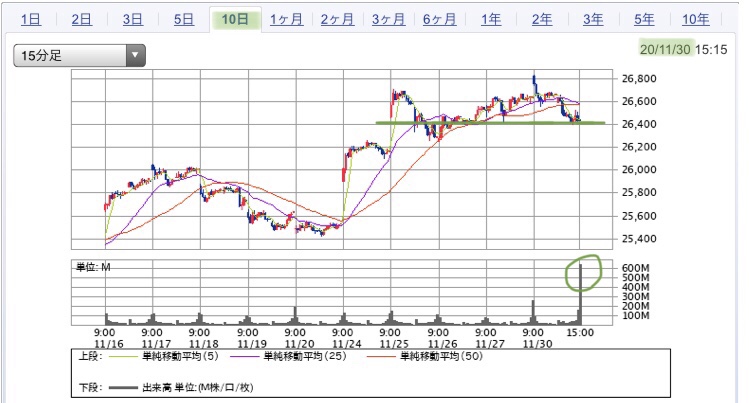749x403 pixels.
Task: View the 5年 chart range
Action: (644, 20)
